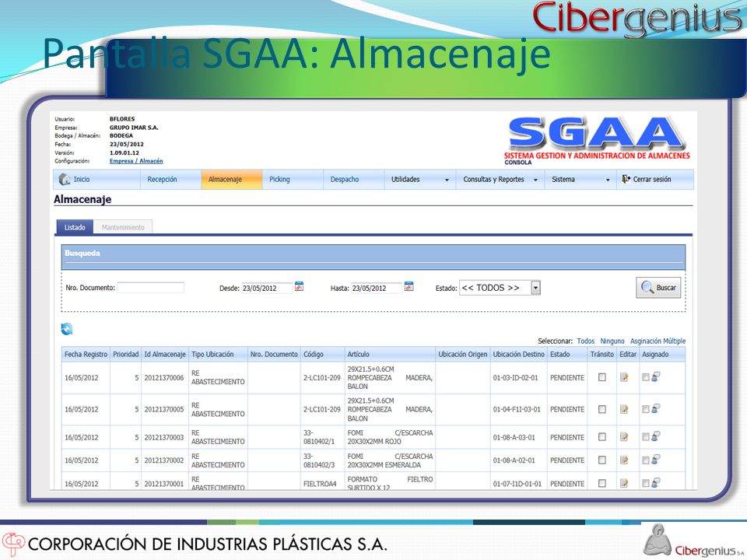The image size is (747, 560).
Task: Sort by Id Almacenaje column header
Action: (165, 355)
